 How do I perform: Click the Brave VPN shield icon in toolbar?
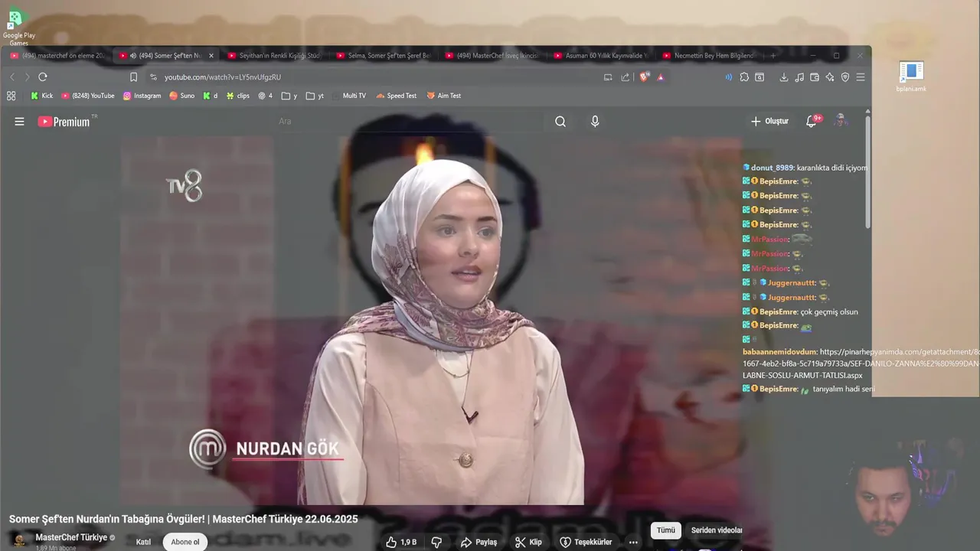tap(845, 77)
